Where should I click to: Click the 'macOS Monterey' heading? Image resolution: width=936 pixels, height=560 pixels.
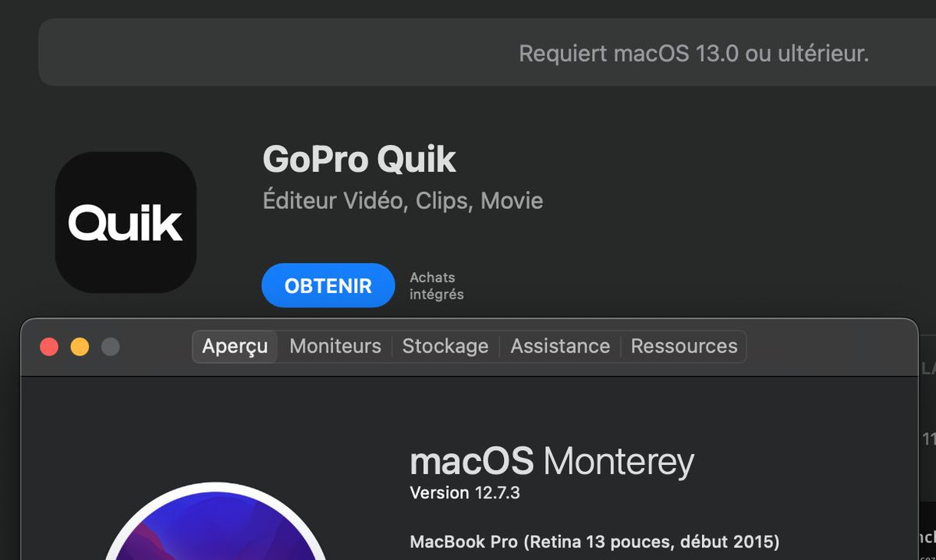coord(552,462)
